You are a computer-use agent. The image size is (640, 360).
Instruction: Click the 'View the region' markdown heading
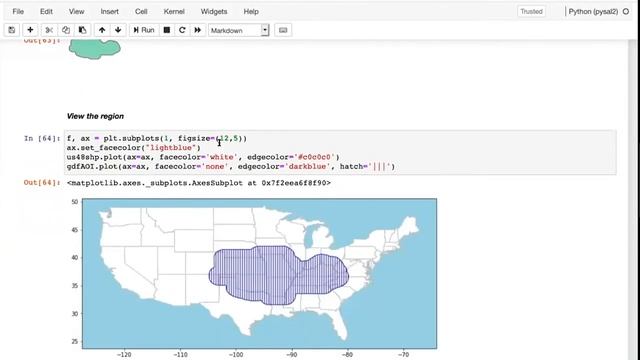(95, 116)
